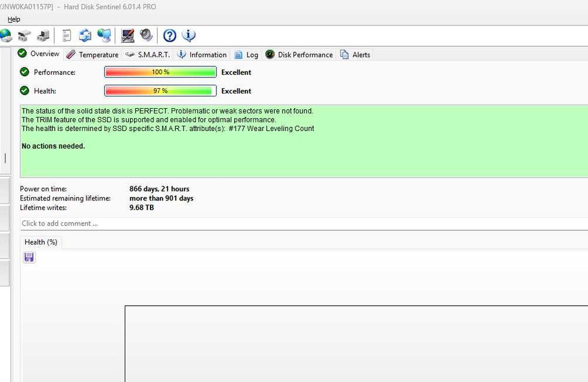Click the monitor with screwdriver configuration icon
Viewport: 588px width, 382px height.
point(128,36)
